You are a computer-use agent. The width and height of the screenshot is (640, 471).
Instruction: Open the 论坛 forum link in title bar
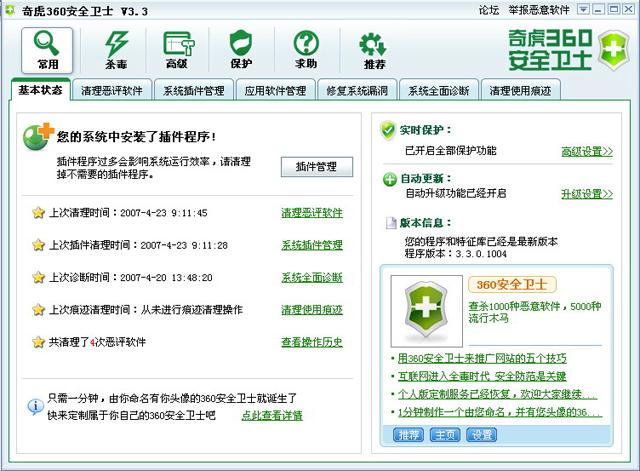(488, 10)
